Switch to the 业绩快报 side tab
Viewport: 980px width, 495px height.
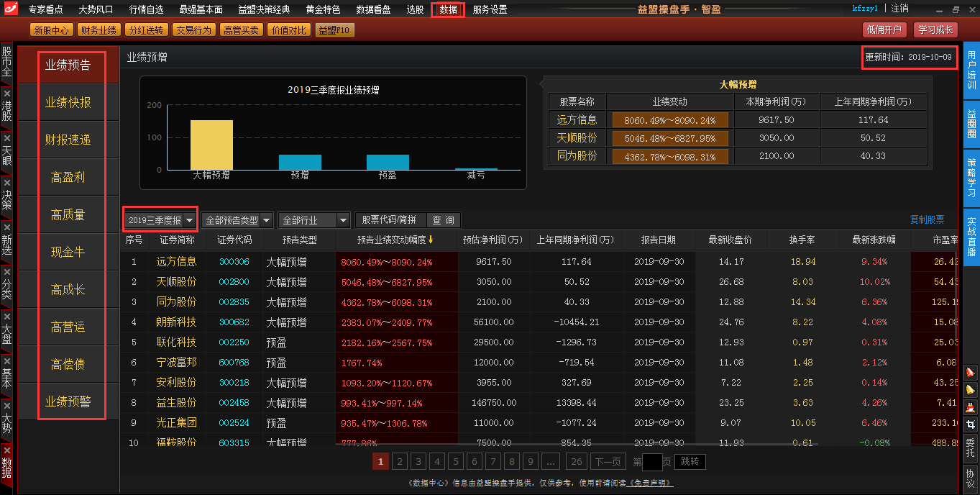[x=68, y=102]
